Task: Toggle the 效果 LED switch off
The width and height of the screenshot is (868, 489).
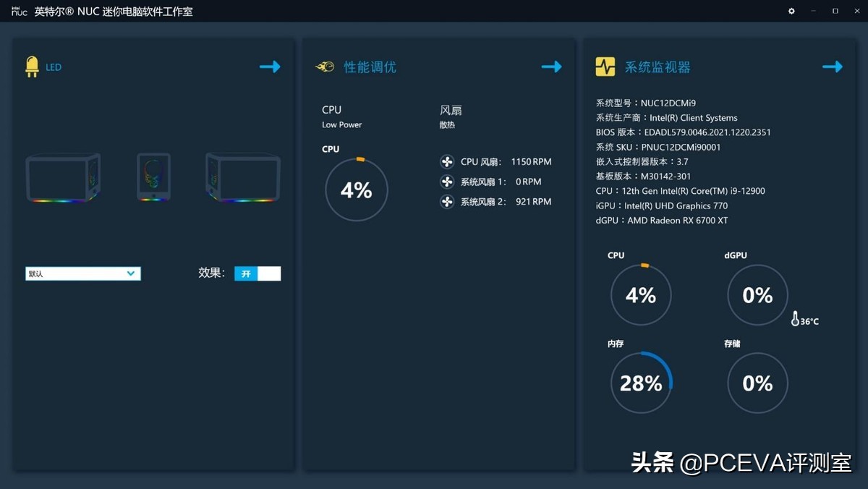Action: [x=258, y=273]
